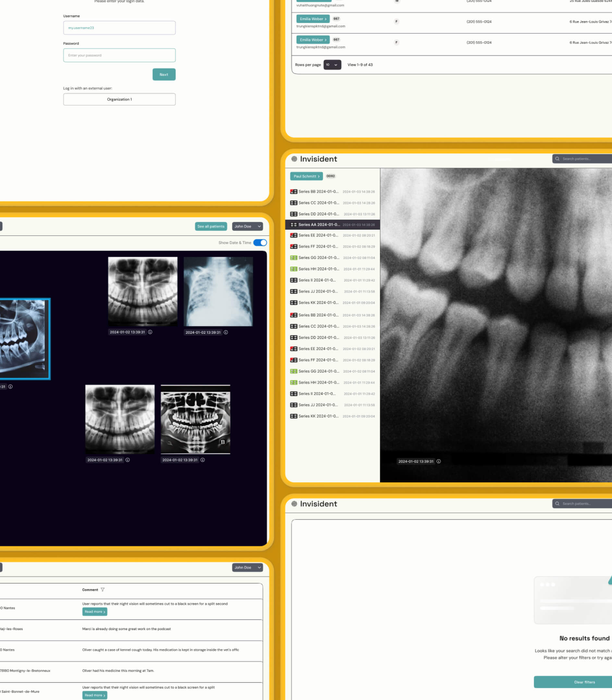This screenshot has width=612, height=700.
Task: Click 'vuhaithuongnute@gmail.com' email text
Action: point(320,5)
